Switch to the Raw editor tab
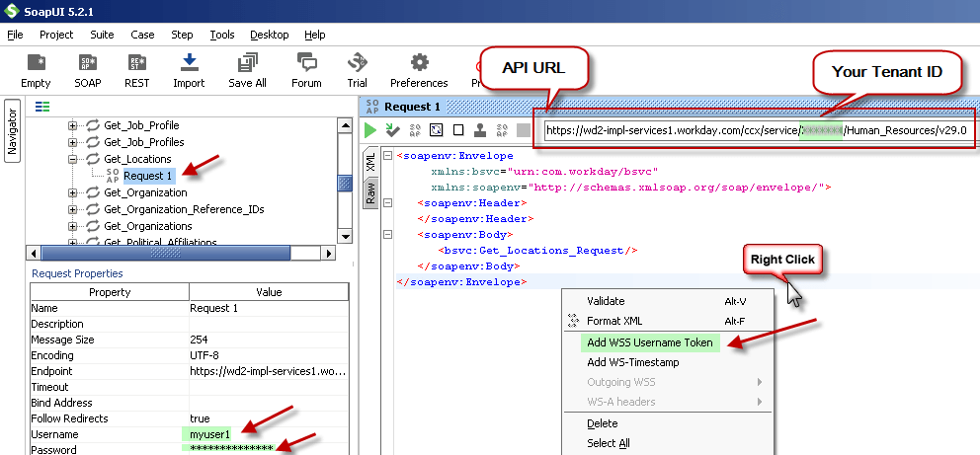This screenshot has height=455, width=980. point(370,192)
